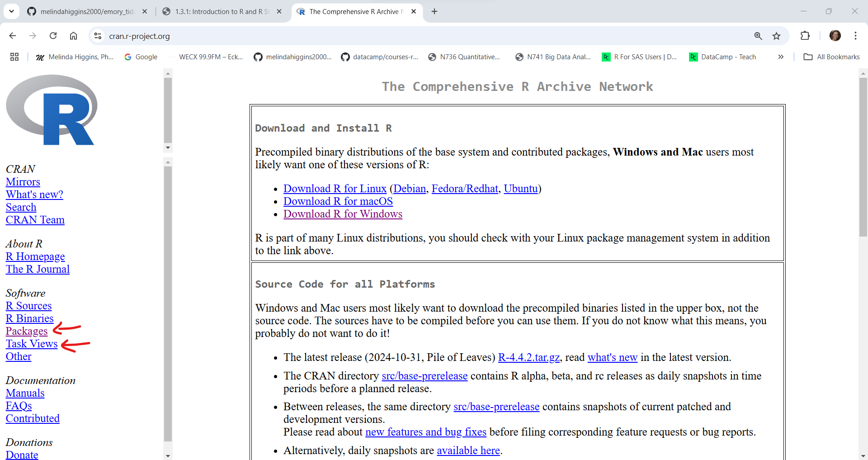The image size is (868, 460).
Task: Go to the browser Home icon
Action: 73,36
